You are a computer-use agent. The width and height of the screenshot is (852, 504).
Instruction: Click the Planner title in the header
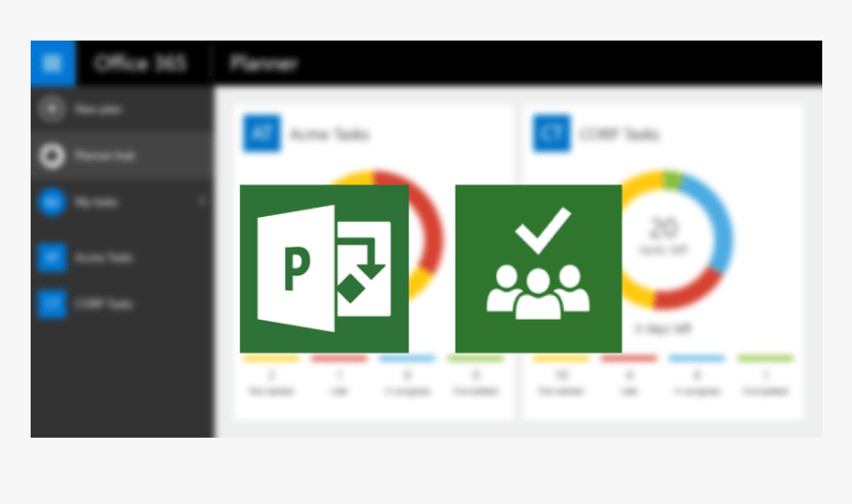[265, 63]
